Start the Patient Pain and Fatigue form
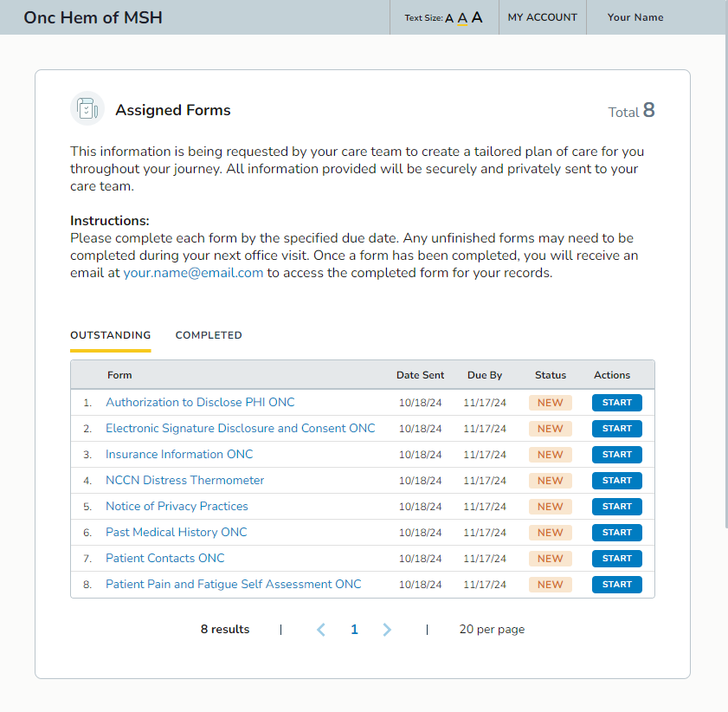 tap(616, 585)
